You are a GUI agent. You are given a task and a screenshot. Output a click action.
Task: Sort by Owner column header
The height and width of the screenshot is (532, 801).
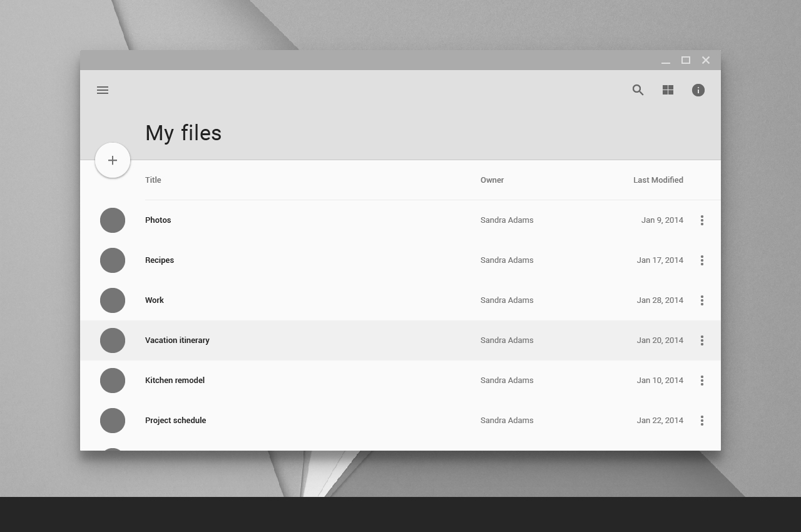(492, 180)
